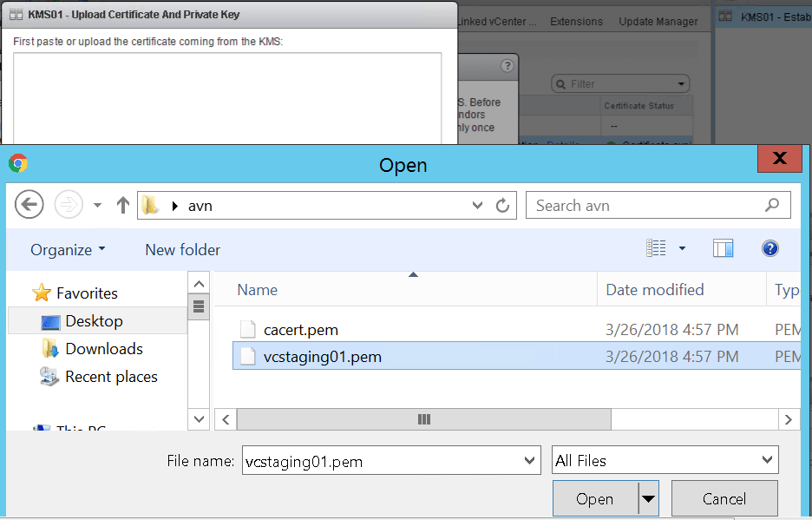Switch to the Extensions tab
This screenshot has height=520, width=812.
click(x=576, y=22)
